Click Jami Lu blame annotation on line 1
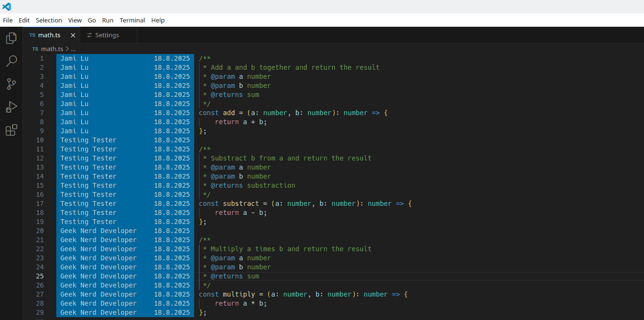This screenshot has height=320, width=644. tap(74, 58)
